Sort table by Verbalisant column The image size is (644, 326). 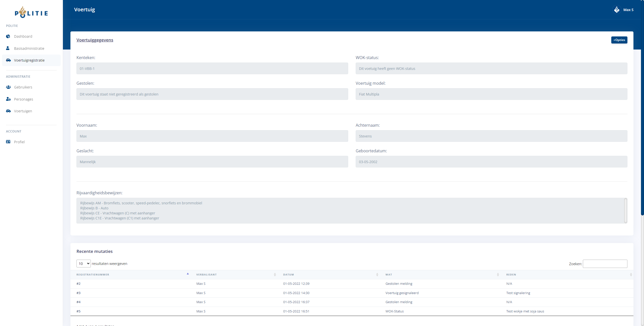[x=206, y=274]
